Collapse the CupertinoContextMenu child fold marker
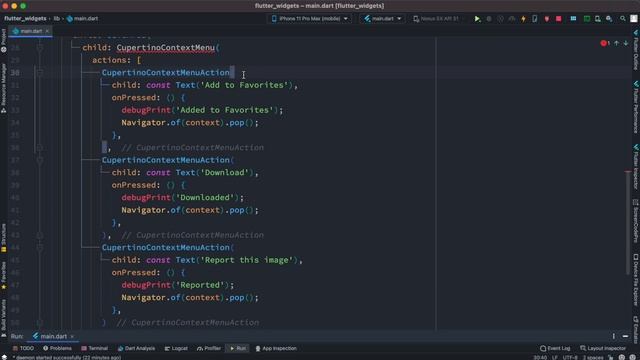The width and height of the screenshot is (640, 360). click(40, 48)
